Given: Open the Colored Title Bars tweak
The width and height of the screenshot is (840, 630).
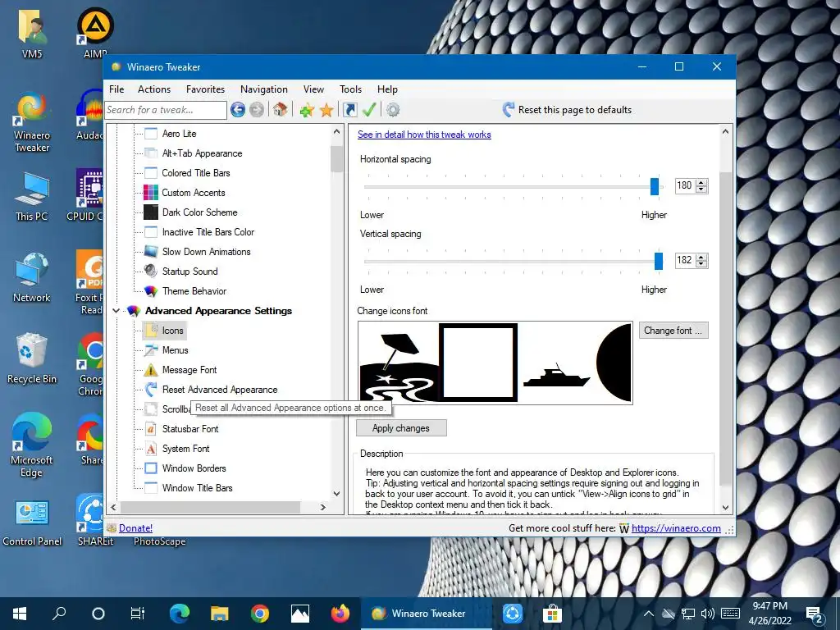Looking at the screenshot, I should click(x=195, y=173).
